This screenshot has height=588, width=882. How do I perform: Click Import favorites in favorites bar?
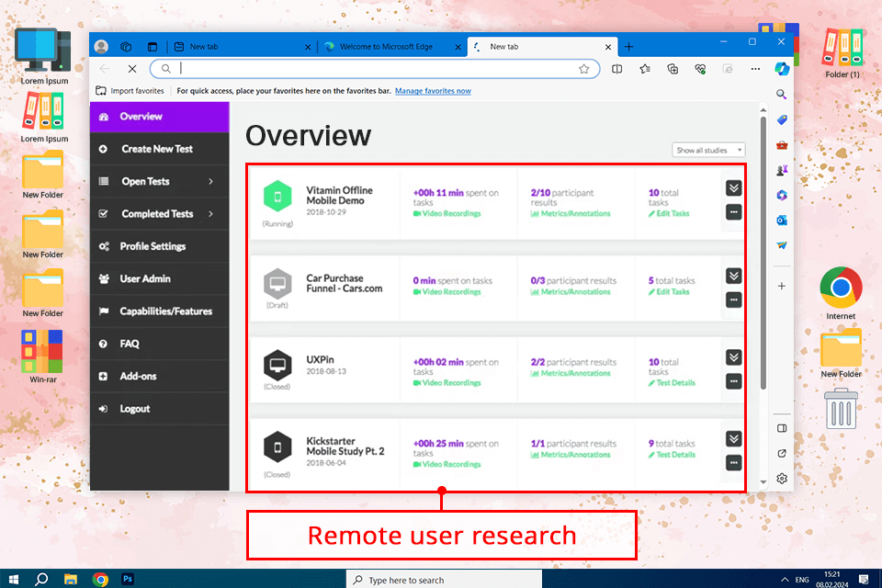point(130,91)
